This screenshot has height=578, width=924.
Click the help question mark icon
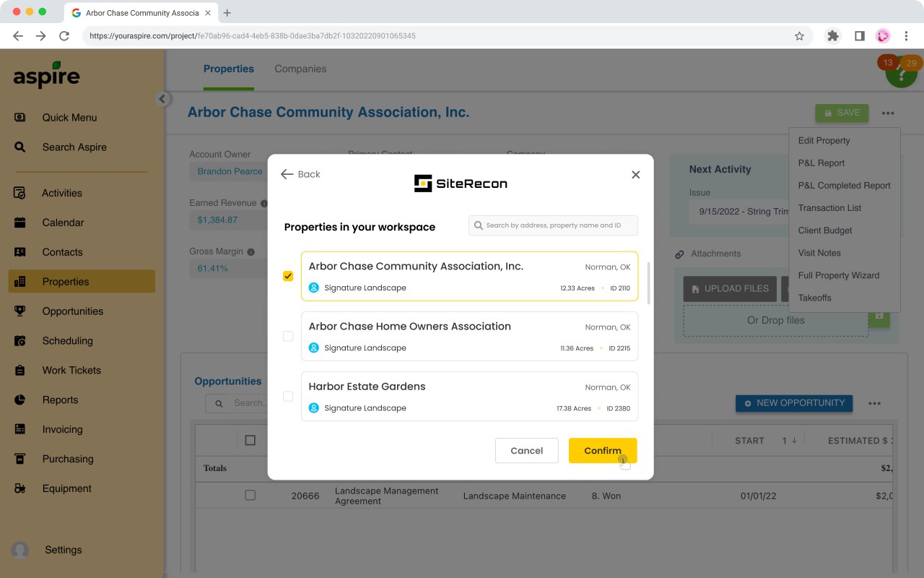[901, 73]
